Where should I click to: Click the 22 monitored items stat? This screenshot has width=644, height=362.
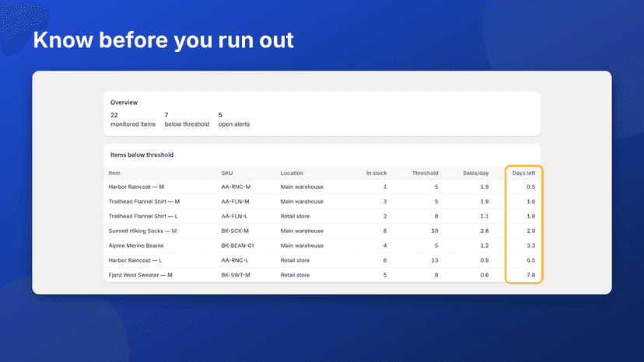coord(133,120)
